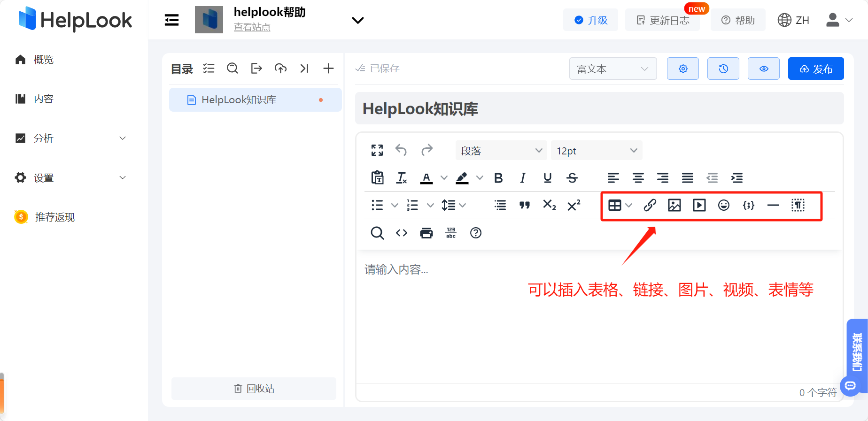Image resolution: width=868 pixels, height=421 pixels.
Task: Show the word count
Action: (451, 233)
